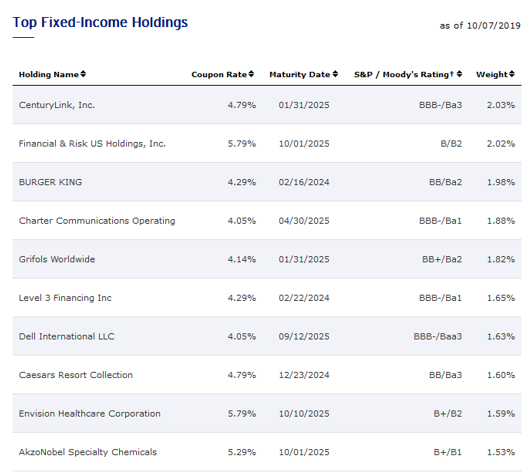The width and height of the screenshot is (529, 475).
Task: Click the BURGER KING holding name
Action: pyautogui.click(x=50, y=182)
